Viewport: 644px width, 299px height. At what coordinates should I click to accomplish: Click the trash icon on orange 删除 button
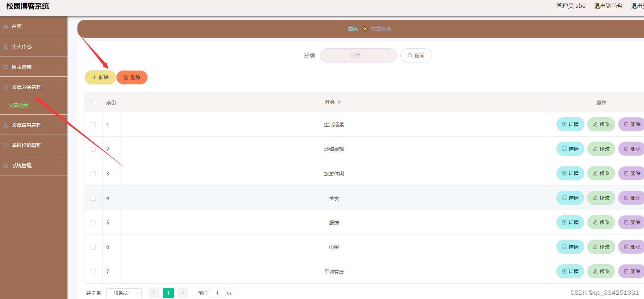click(126, 77)
